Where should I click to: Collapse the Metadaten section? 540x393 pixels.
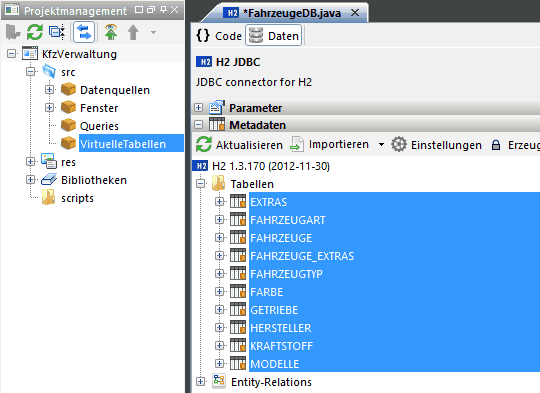point(198,125)
